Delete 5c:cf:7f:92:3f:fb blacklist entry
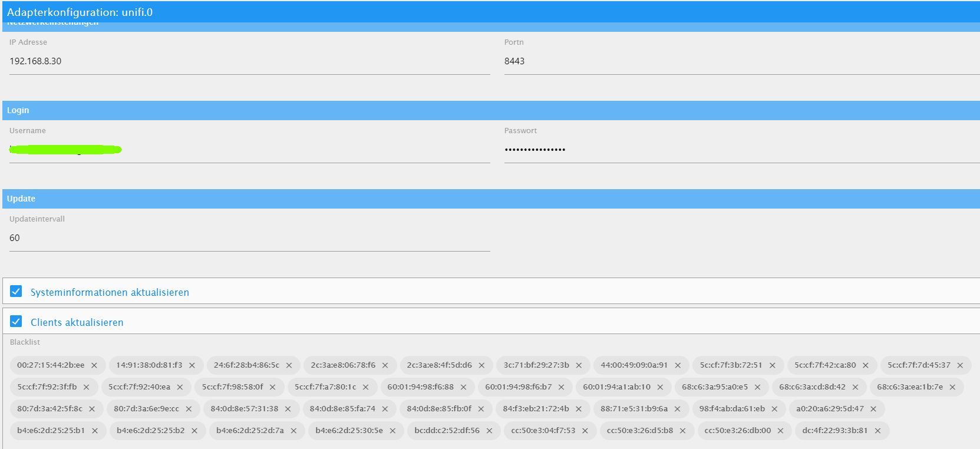 87,387
